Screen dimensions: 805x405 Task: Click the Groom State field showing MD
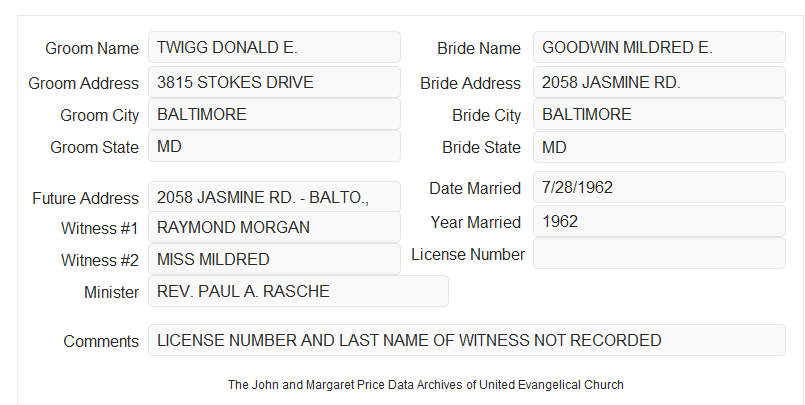coord(274,146)
